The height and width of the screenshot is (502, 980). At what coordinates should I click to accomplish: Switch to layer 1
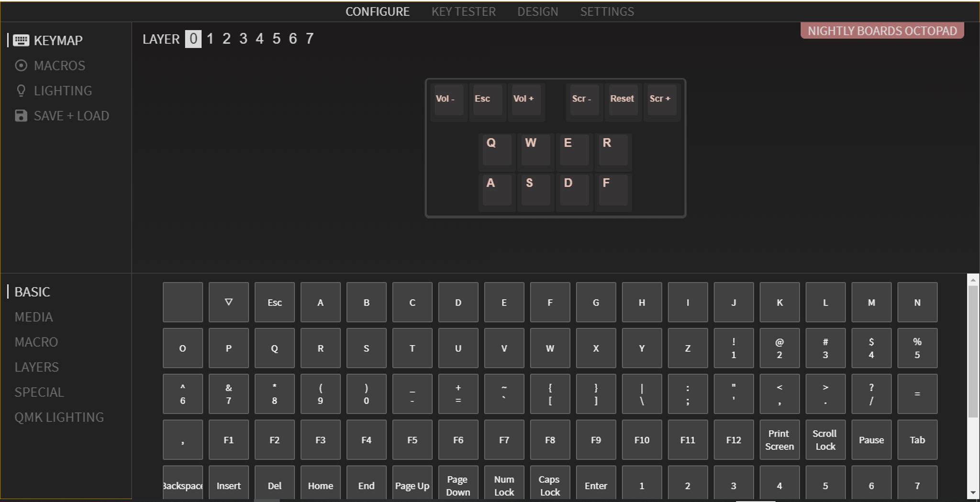point(210,39)
